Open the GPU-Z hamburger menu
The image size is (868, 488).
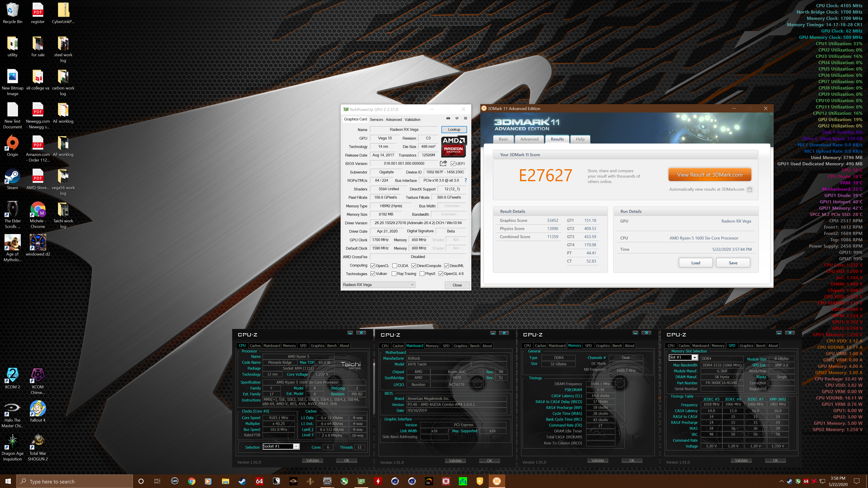point(465,118)
